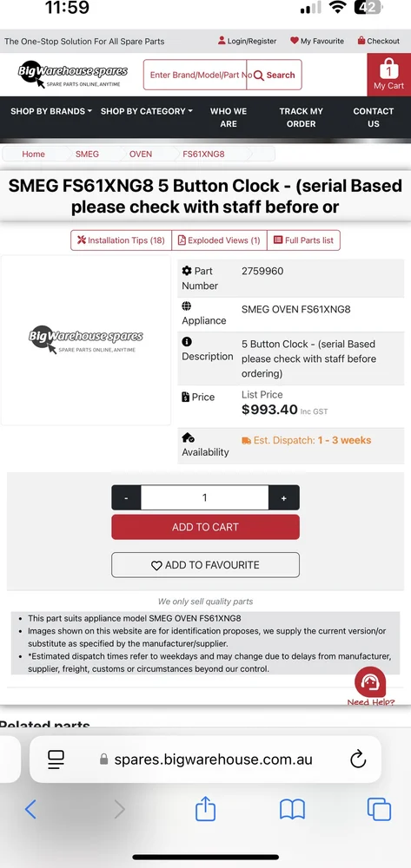Image resolution: width=411 pixels, height=868 pixels.
Task: Go to SMEG breadcrumb link
Action: point(87,154)
